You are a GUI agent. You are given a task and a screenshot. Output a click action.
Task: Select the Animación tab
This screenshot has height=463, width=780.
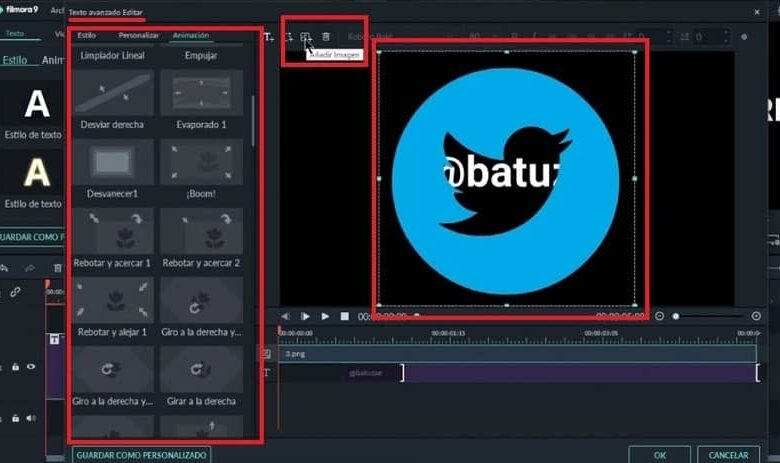coord(191,35)
